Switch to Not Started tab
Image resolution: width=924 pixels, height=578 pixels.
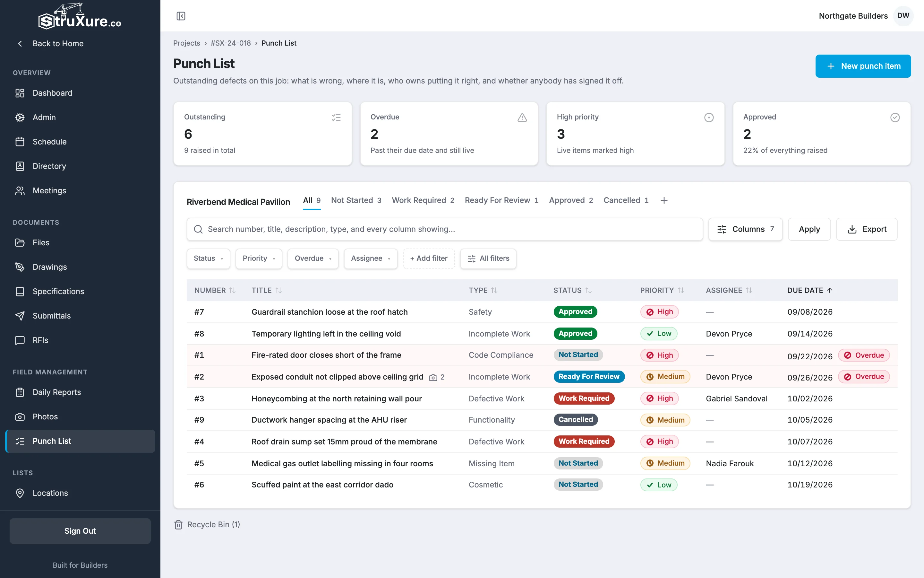[356, 200]
